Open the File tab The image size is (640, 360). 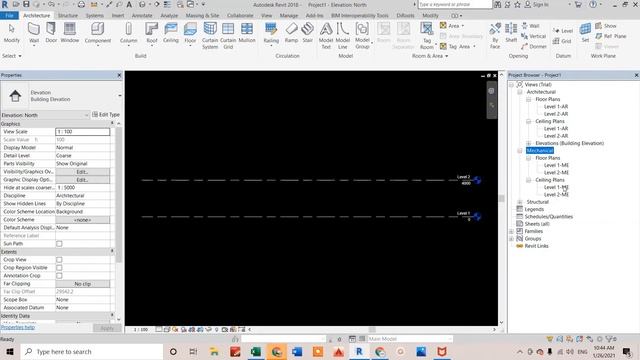click(9, 16)
